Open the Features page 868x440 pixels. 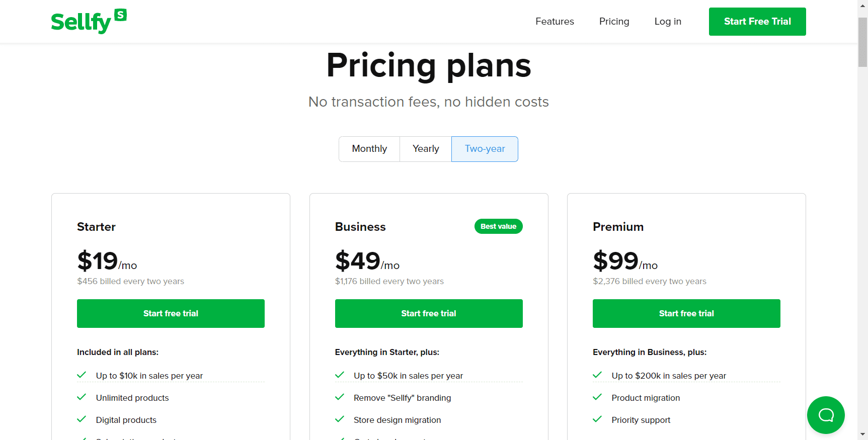point(555,21)
